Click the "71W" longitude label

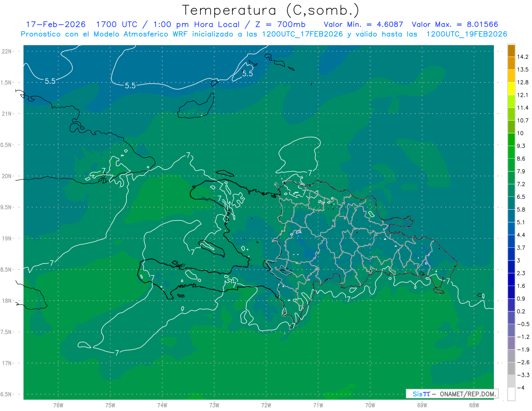pyautogui.click(x=318, y=405)
